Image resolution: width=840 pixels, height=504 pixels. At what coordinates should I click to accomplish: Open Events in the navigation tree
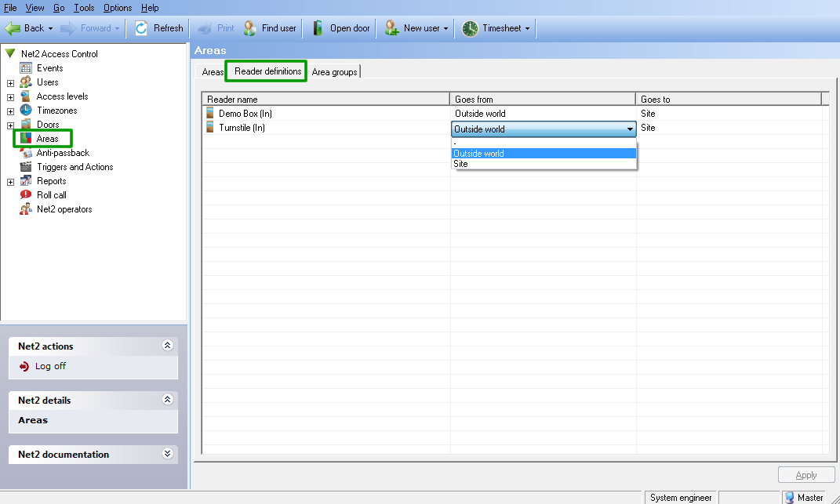coord(49,68)
